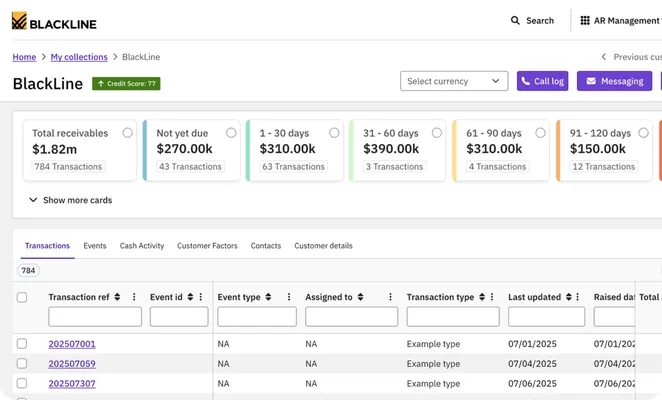This screenshot has height=400, width=662.
Task: Sort the Assigned to column
Action: point(360,297)
